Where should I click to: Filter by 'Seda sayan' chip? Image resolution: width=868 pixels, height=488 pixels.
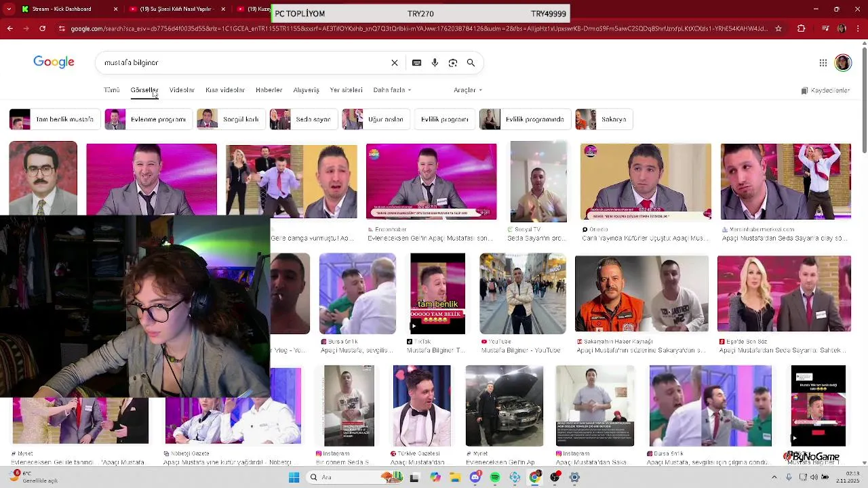click(302, 119)
